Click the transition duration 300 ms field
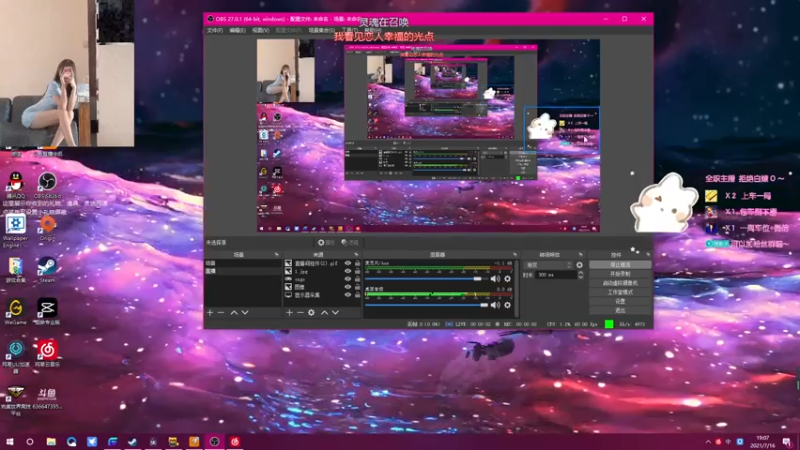 [556, 275]
